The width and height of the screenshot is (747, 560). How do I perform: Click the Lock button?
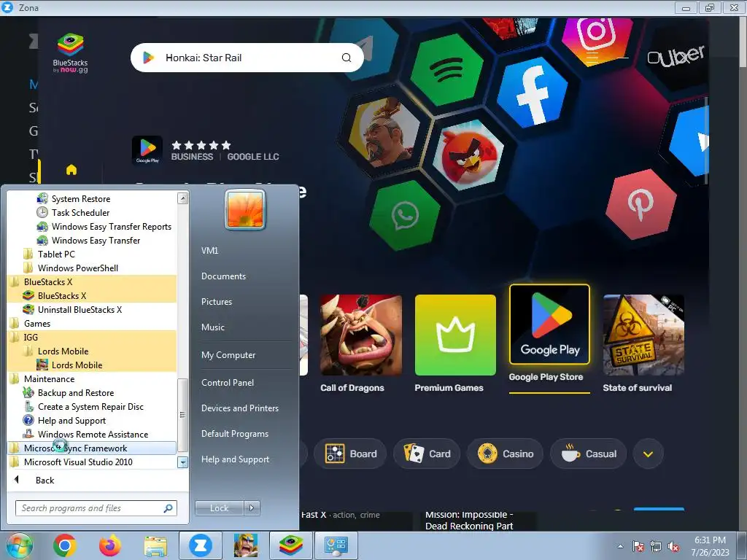[219, 507]
